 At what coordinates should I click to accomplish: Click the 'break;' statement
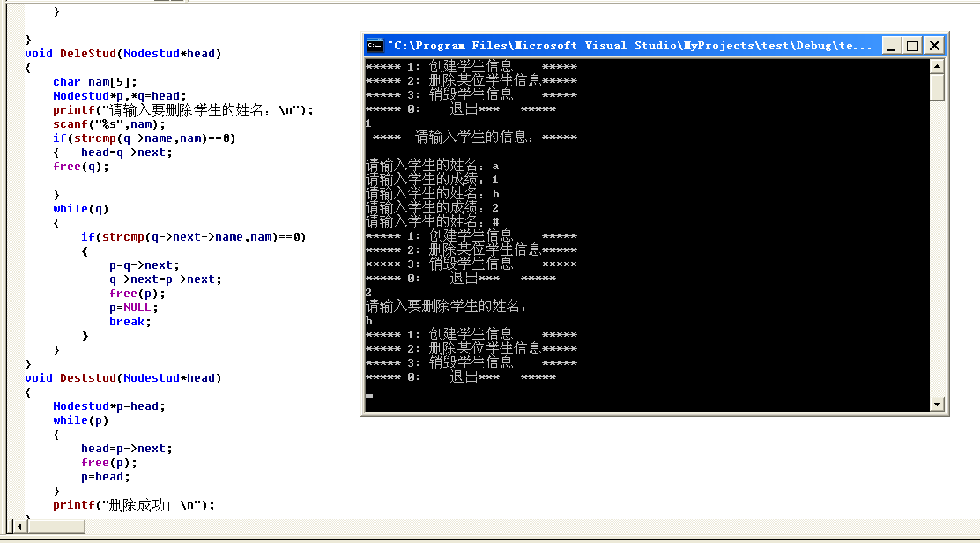coord(130,322)
